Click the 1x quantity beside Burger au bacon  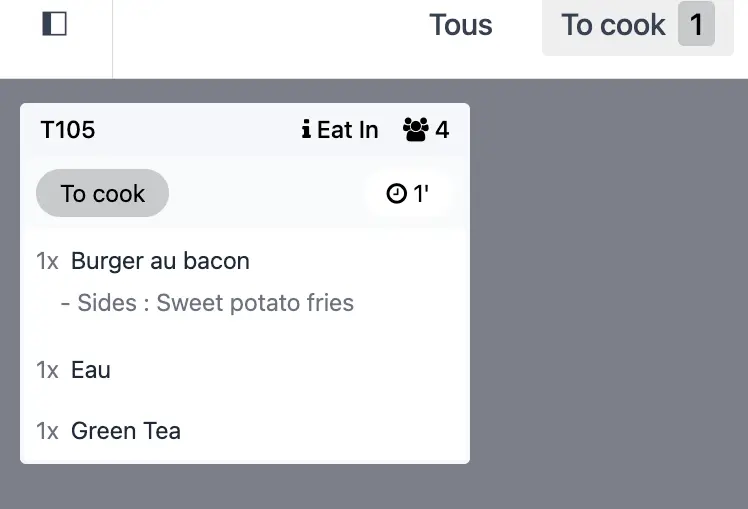[48, 261]
